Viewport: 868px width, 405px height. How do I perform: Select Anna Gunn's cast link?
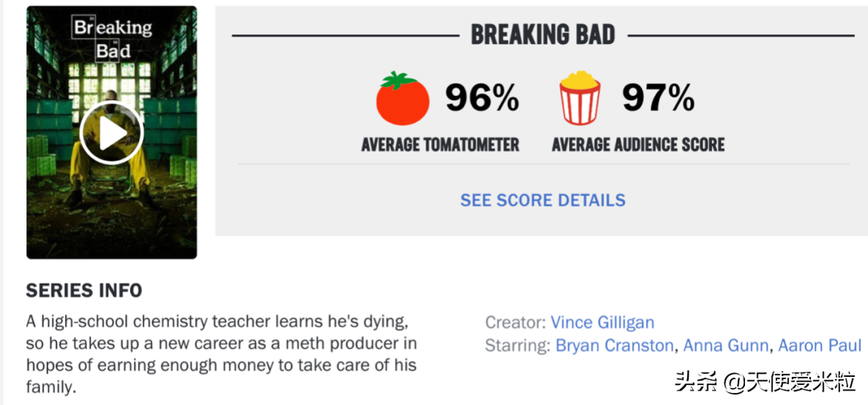coord(726,346)
